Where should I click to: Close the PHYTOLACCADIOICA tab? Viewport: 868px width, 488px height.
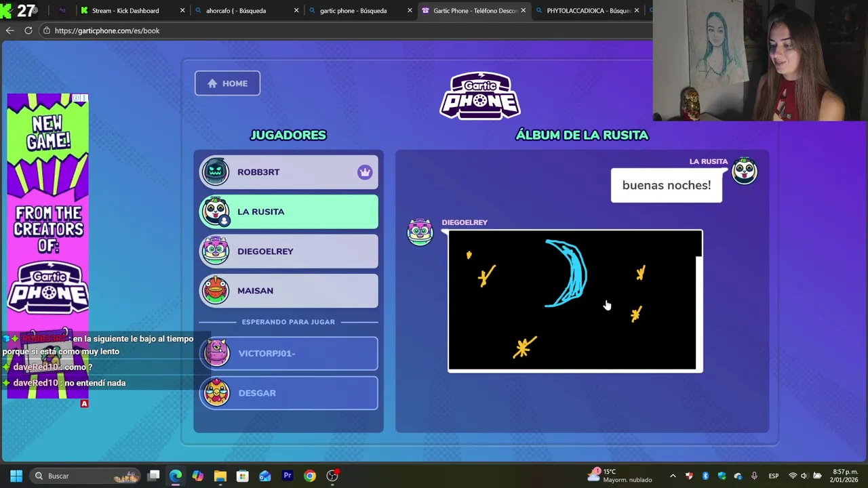pyautogui.click(x=637, y=10)
